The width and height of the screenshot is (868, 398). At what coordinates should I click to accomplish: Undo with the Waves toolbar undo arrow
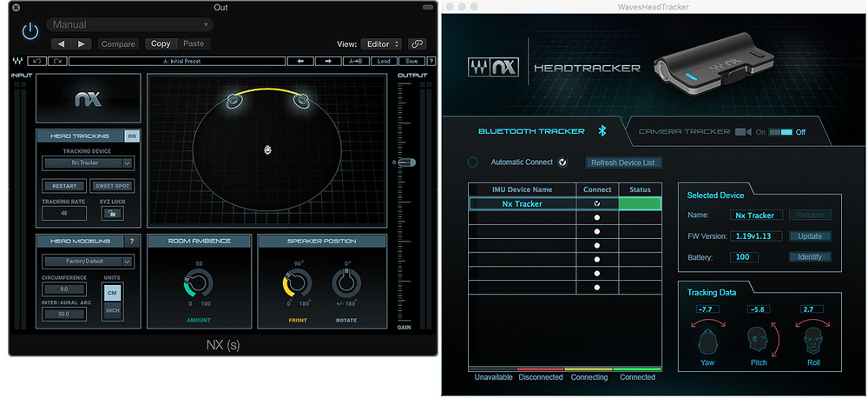coord(36,61)
